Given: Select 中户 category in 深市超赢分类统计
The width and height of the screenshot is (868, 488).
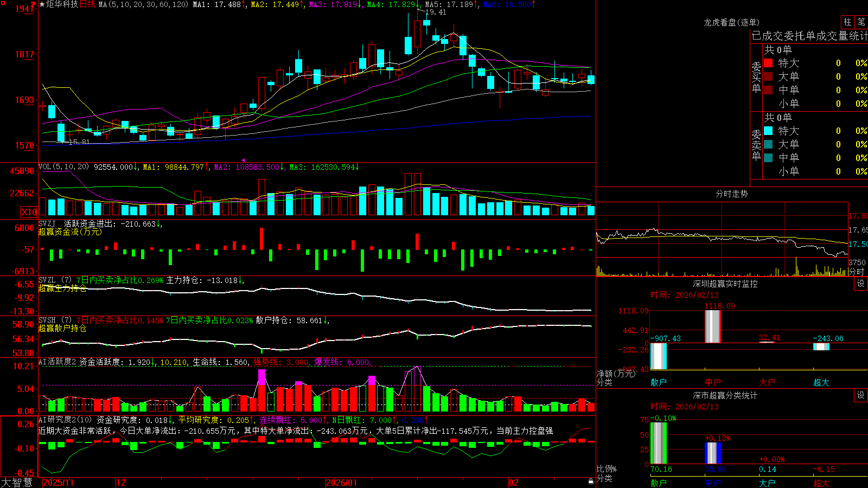Looking at the screenshot, I should pyautogui.click(x=713, y=483).
